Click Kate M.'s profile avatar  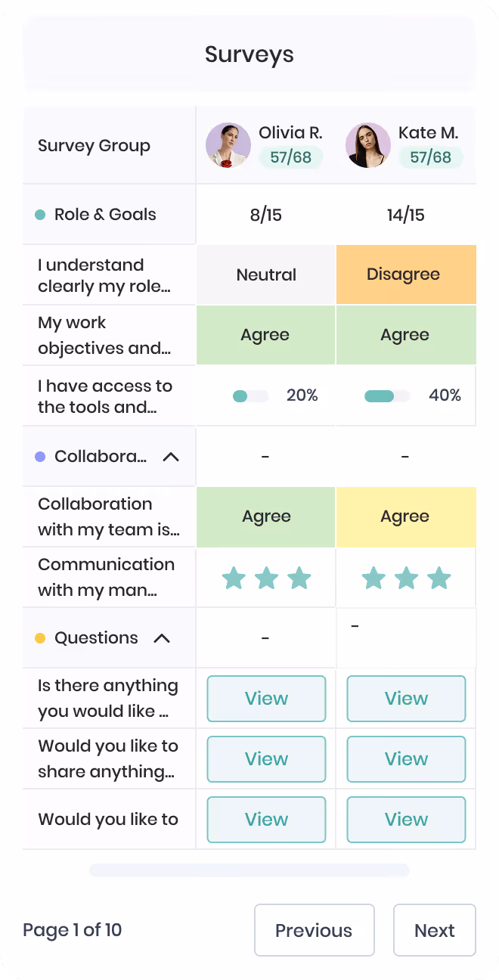pyautogui.click(x=368, y=145)
